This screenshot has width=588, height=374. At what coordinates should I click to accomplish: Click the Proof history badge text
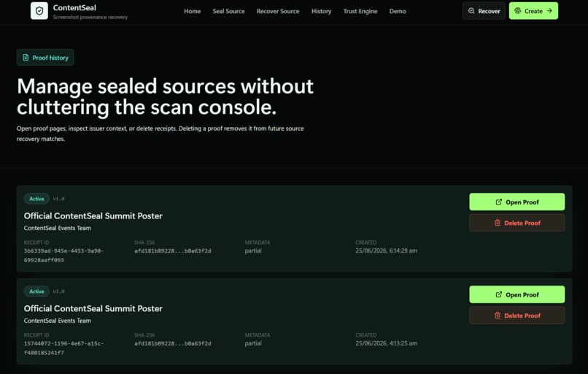point(50,58)
